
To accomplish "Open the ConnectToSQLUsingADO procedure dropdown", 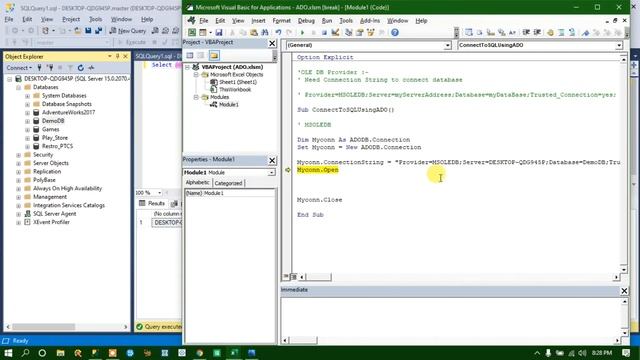I will pos(619,45).
